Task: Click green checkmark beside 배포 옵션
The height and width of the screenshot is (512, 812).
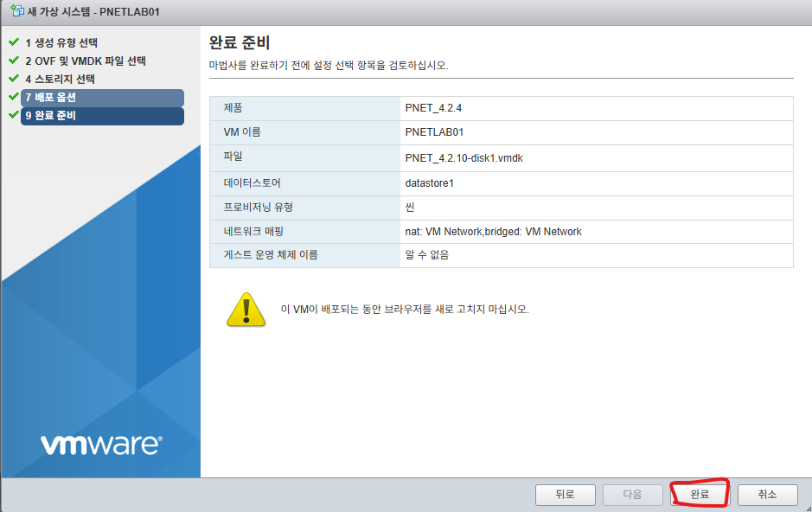Action: (14, 96)
